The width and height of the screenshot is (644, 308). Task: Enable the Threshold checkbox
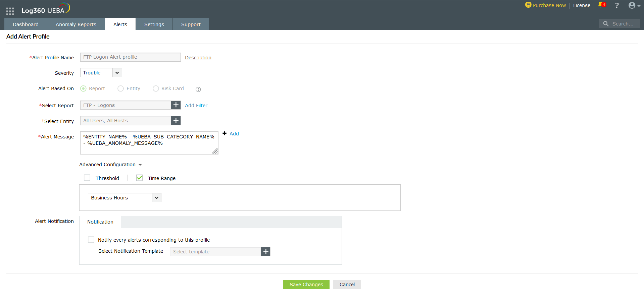[x=87, y=177]
